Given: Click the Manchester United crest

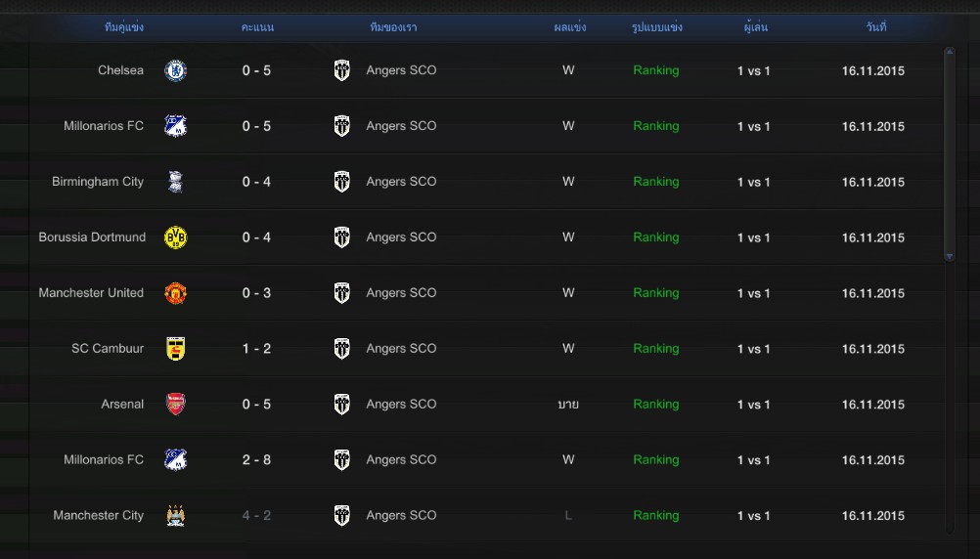Looking at the screenshot, I should click(175, 293).
